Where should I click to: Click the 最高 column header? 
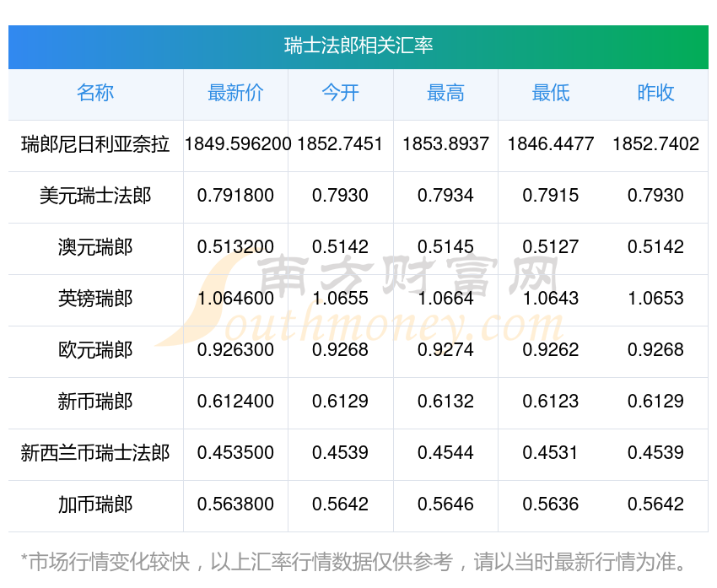pos(445,94)
